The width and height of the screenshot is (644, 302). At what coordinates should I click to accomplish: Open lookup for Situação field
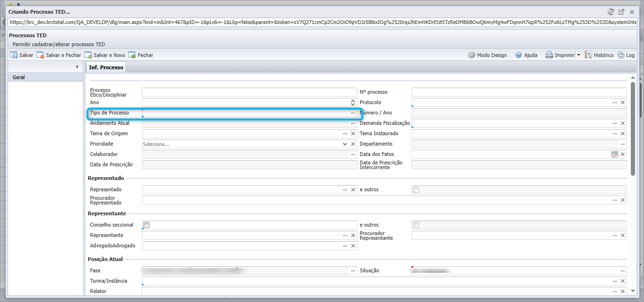(623, 271)
